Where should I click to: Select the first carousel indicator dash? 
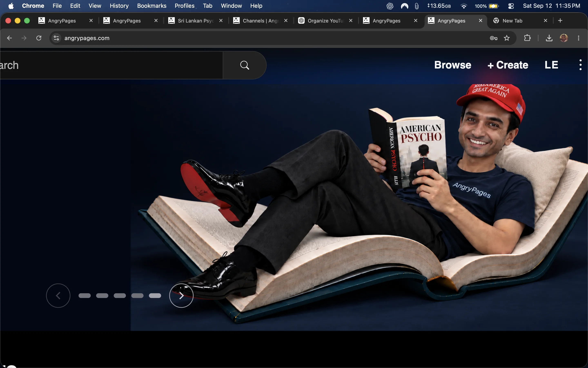[x=85, y=295]
